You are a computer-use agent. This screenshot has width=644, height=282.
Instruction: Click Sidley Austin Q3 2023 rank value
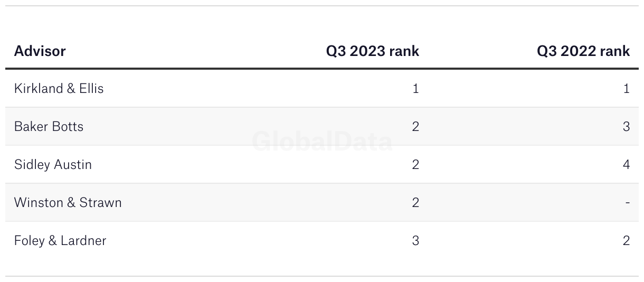pyautogui.click(x=415, y=164)
